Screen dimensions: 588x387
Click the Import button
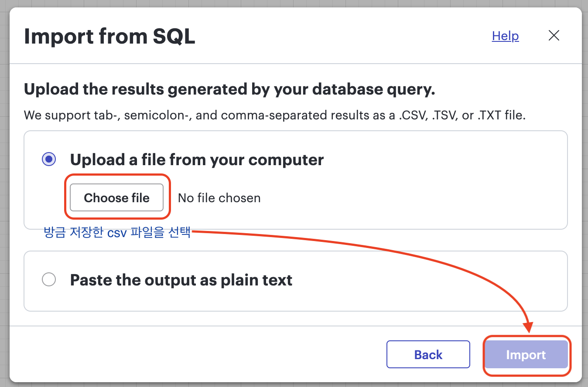526,355
